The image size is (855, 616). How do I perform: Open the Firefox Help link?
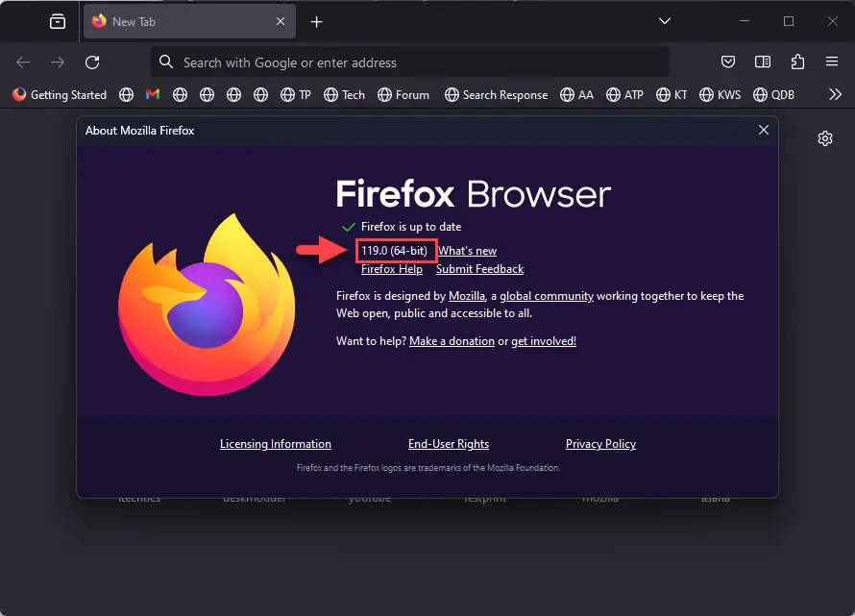click(x=392, y=269)
